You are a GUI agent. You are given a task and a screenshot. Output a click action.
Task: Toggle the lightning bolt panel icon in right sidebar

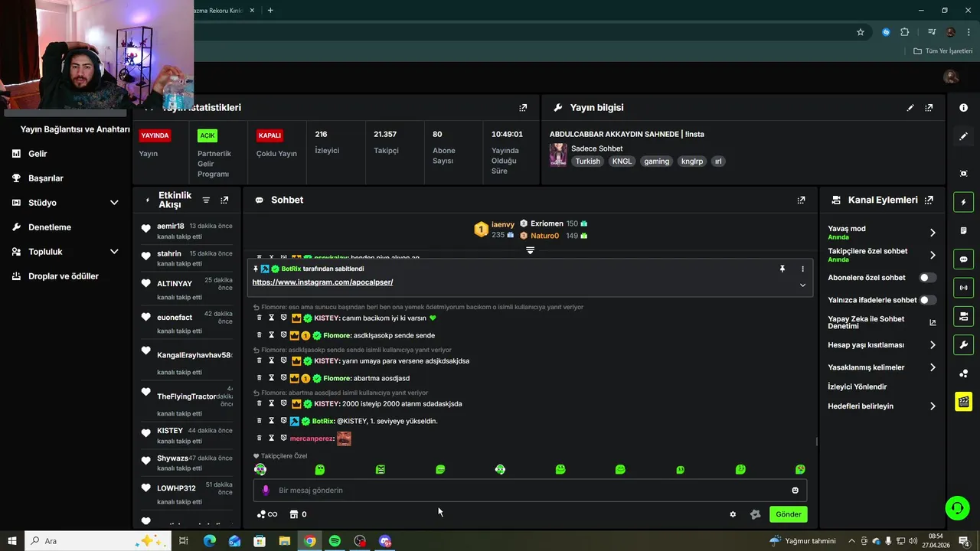point(963,202)
